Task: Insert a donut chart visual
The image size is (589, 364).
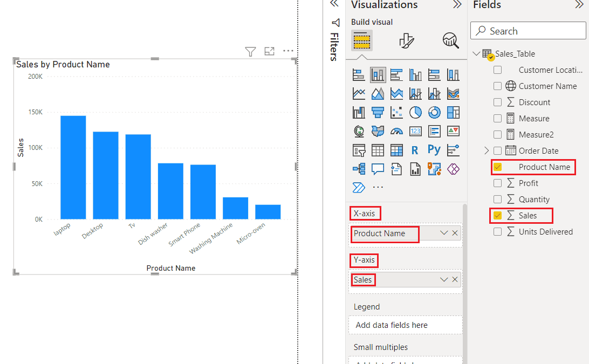Action: click(434, 112)
